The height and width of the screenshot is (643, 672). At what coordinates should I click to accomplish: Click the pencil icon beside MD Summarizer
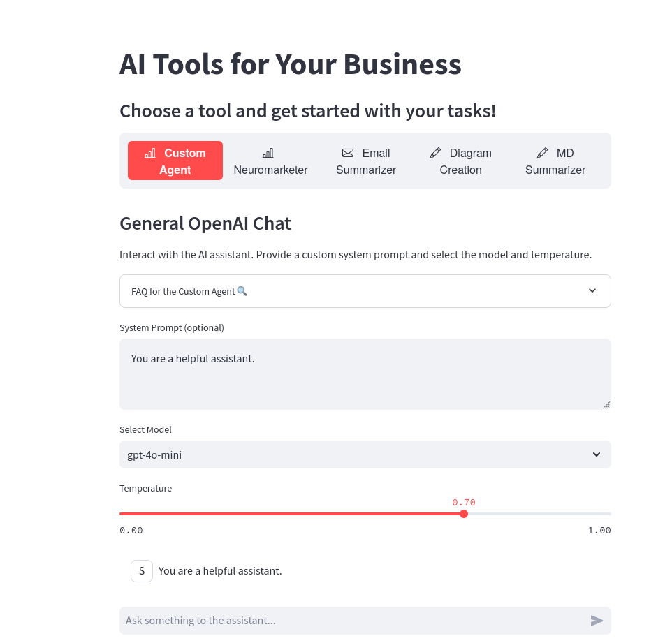(x=542, y=153)
